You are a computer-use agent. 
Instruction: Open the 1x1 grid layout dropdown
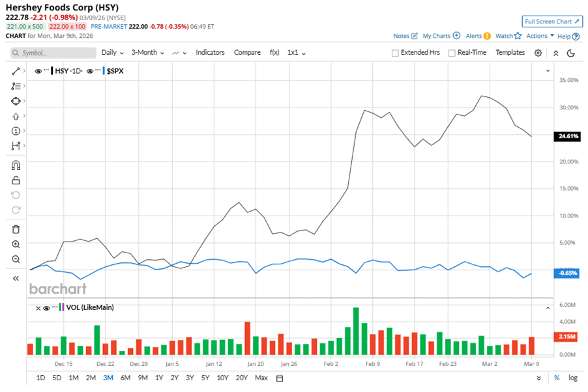[x=296, y=53]
